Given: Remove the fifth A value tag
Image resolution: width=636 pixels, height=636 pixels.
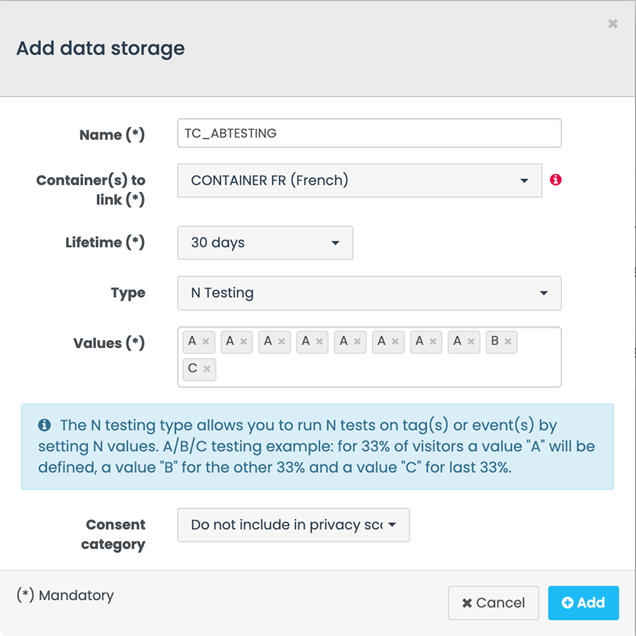Looking at the screenshot, I should point(358,342).
